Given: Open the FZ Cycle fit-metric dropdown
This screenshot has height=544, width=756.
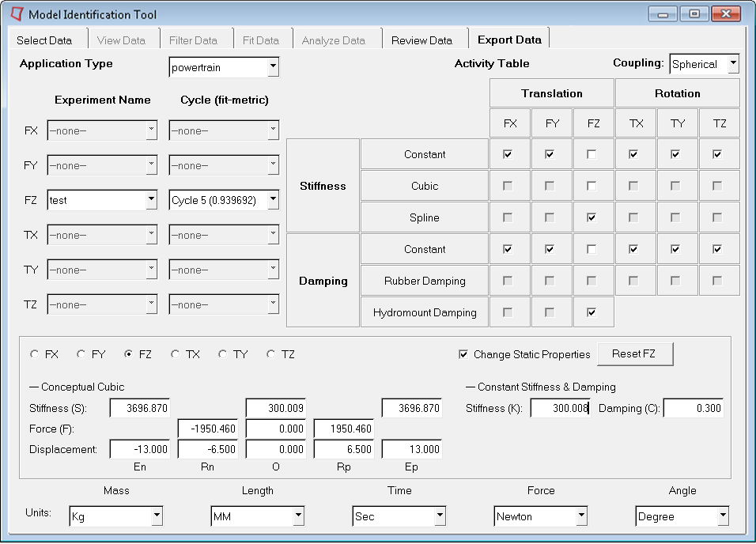Looking at the screenshot, I should pyautogui.click(x=272, y=201).
